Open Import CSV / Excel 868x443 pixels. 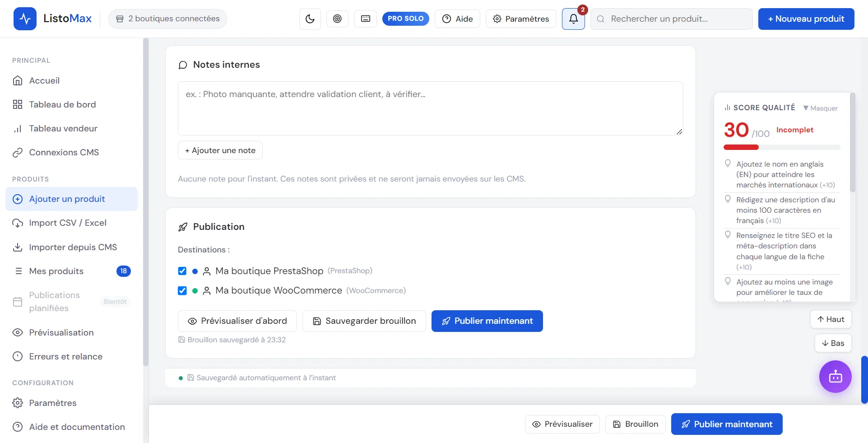coord(71,223)
